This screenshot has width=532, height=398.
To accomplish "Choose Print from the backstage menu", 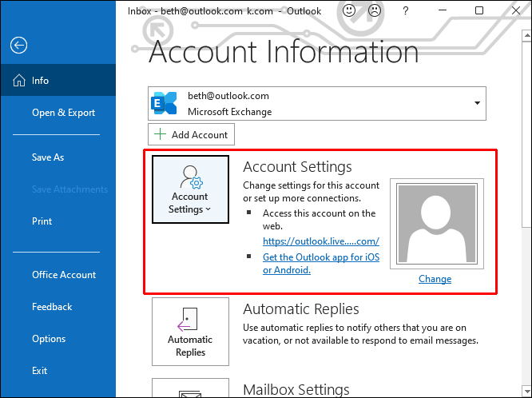I will coord(42,221).
